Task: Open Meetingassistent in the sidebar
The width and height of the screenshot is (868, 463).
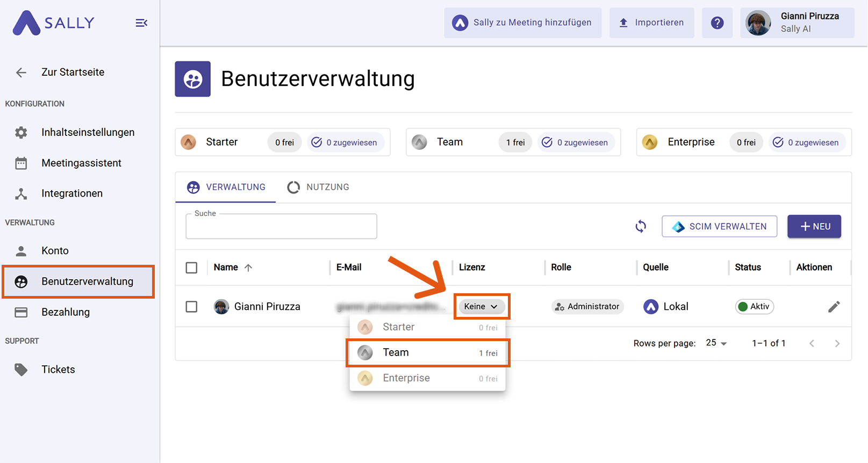Action: coord(80,163)
